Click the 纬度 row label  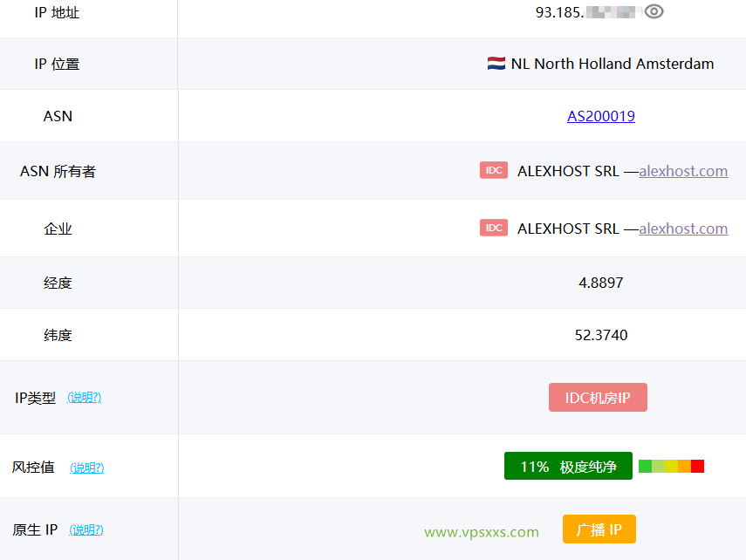coord(58,335)
